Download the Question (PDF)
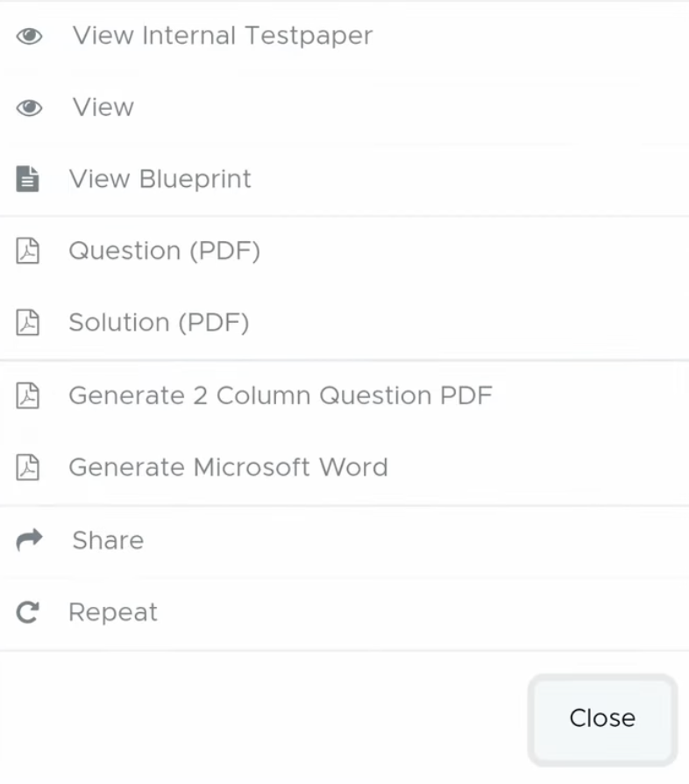This screenshot has width=689, height=784. (x=165, y=252)
